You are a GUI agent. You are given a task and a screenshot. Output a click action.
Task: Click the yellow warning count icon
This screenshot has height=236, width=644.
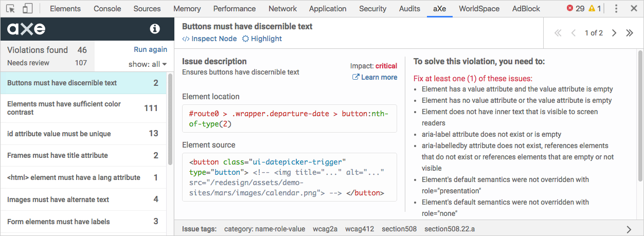592,8
